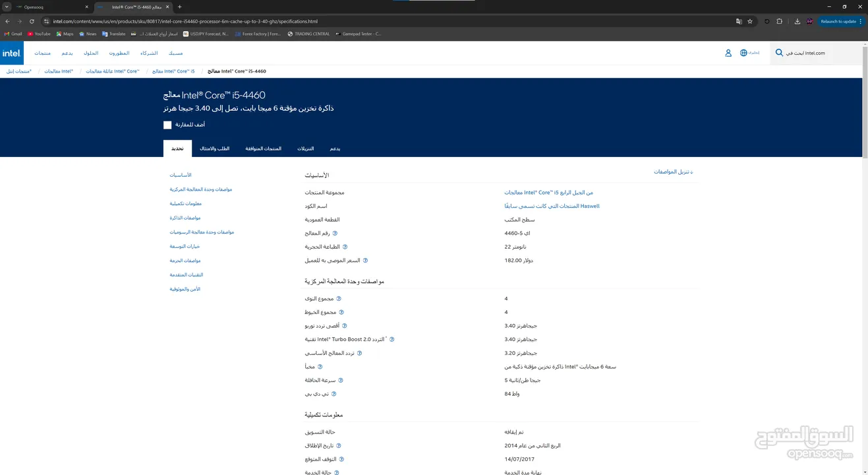Image resolution: width=868 pixels, height=475 pixels.
Task: Open the globe language selector
Action: [x=743, y=53]
